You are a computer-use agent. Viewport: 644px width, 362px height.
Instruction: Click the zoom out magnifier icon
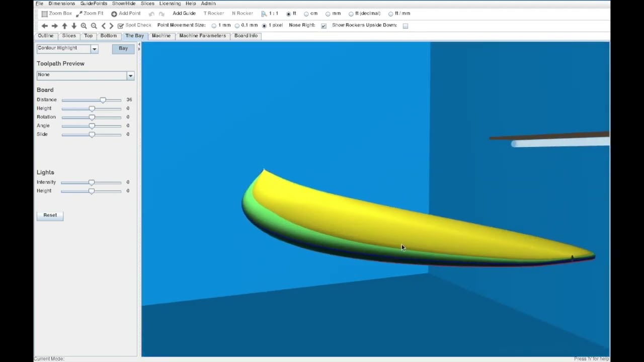pos(94,26)
